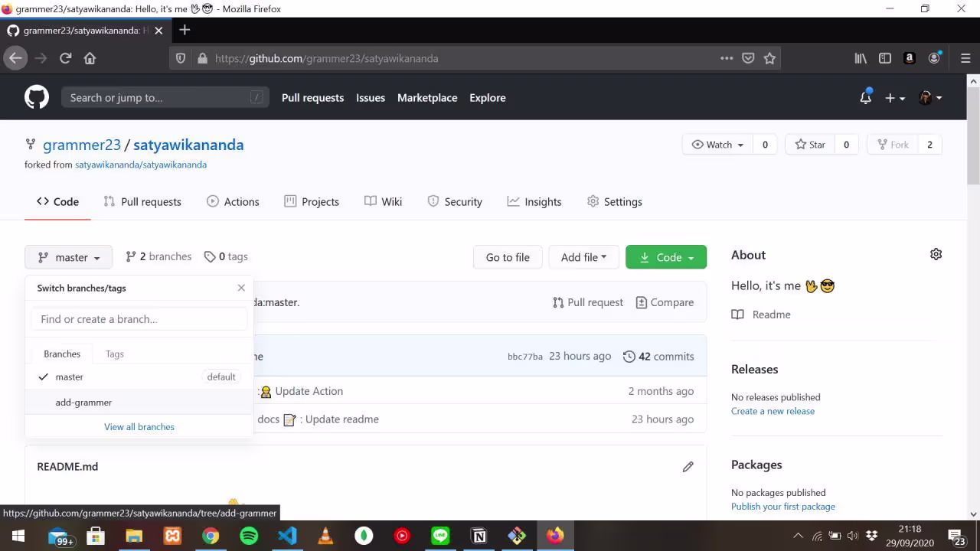980x551 pixels.
Task: Switch to the Projects tab
Action: click(x=312, y=201)
